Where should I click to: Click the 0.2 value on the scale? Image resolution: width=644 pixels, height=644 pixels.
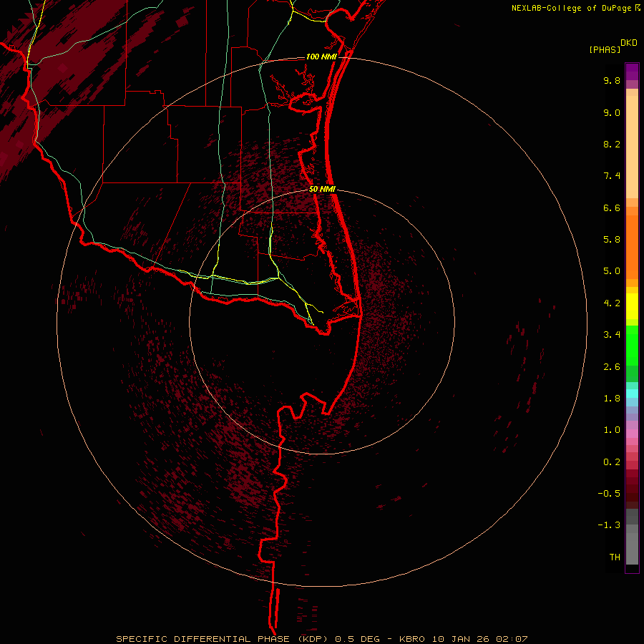click(x=612, y=462)
